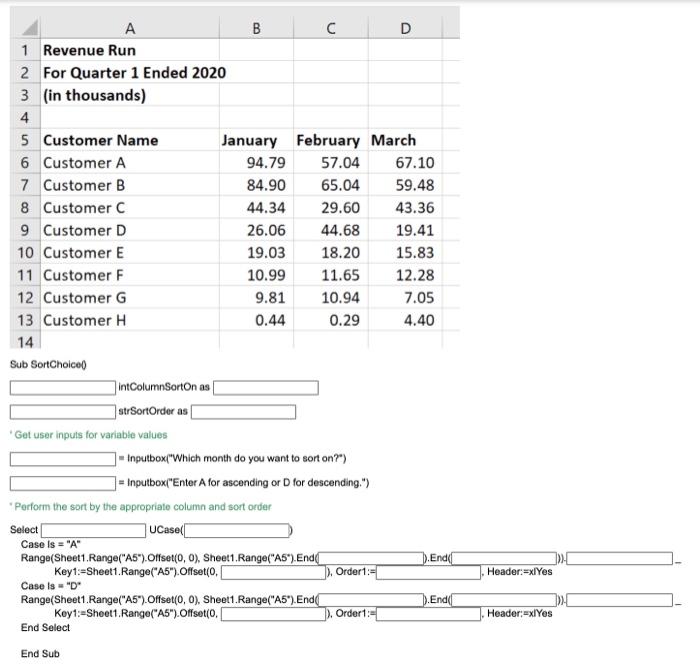
Task: Click Offset(0, blank in Case "A" Key1
Action: 273,572
